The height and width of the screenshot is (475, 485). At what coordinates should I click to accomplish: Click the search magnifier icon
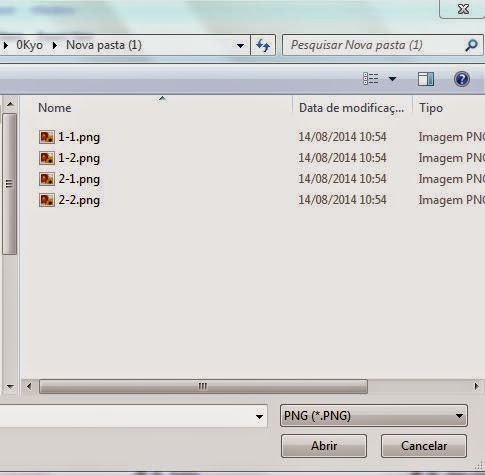[471, 45]
